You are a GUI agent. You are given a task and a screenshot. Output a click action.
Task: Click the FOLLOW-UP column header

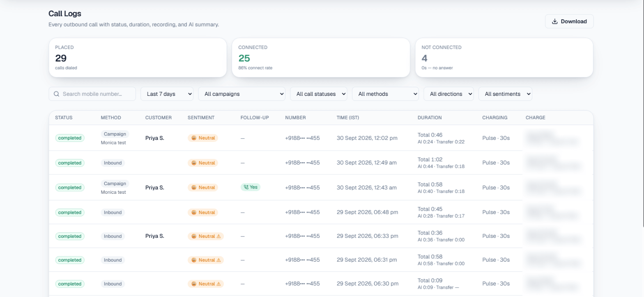click(255, 118)
